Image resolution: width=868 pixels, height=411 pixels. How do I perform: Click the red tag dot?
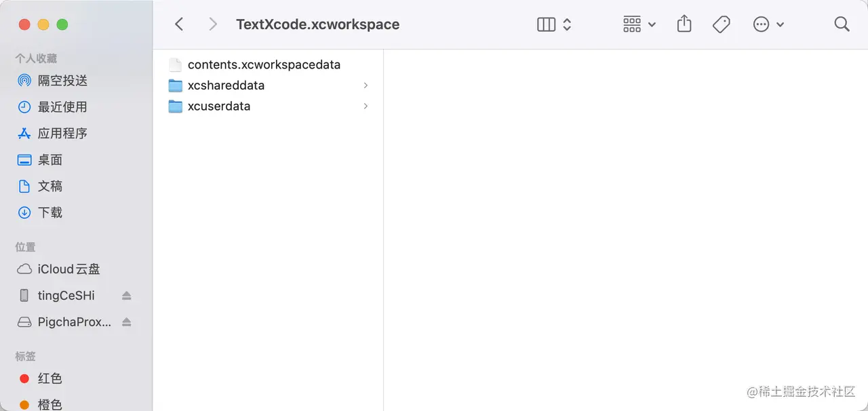click(x=24, y=378)
